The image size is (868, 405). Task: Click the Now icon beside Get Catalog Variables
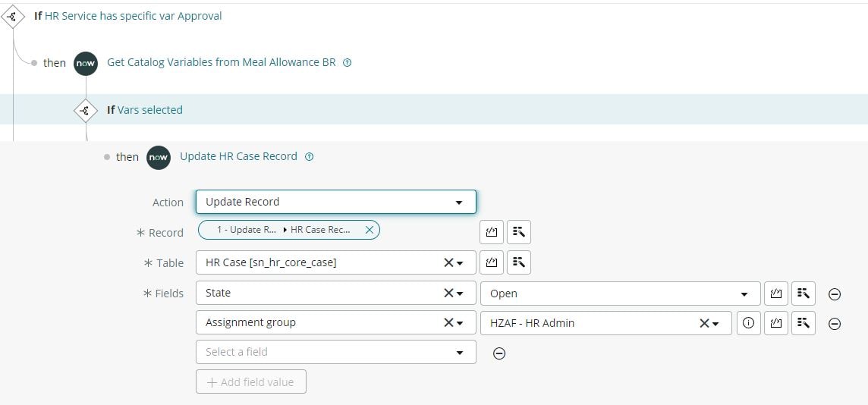[x=86, y=63]
